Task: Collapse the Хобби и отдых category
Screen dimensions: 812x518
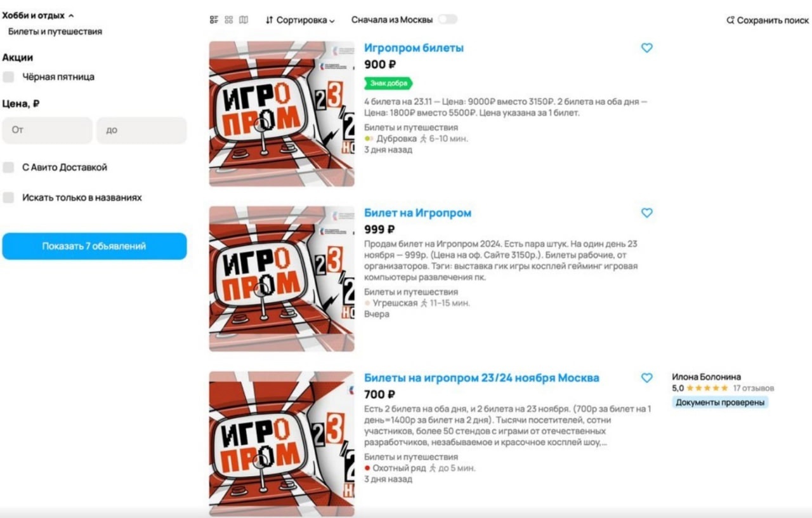Action: (x=38, y=15)
